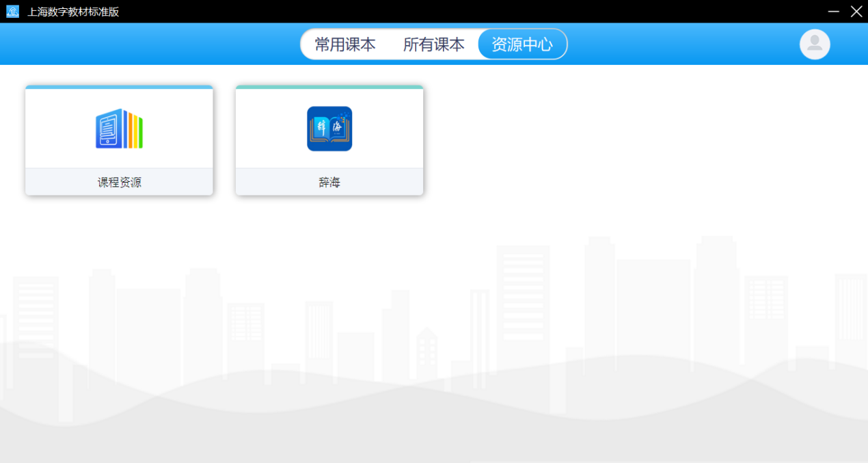868x463 pixels.
Task: Click the user avatar profile icon
Action: tap(815, 44)
